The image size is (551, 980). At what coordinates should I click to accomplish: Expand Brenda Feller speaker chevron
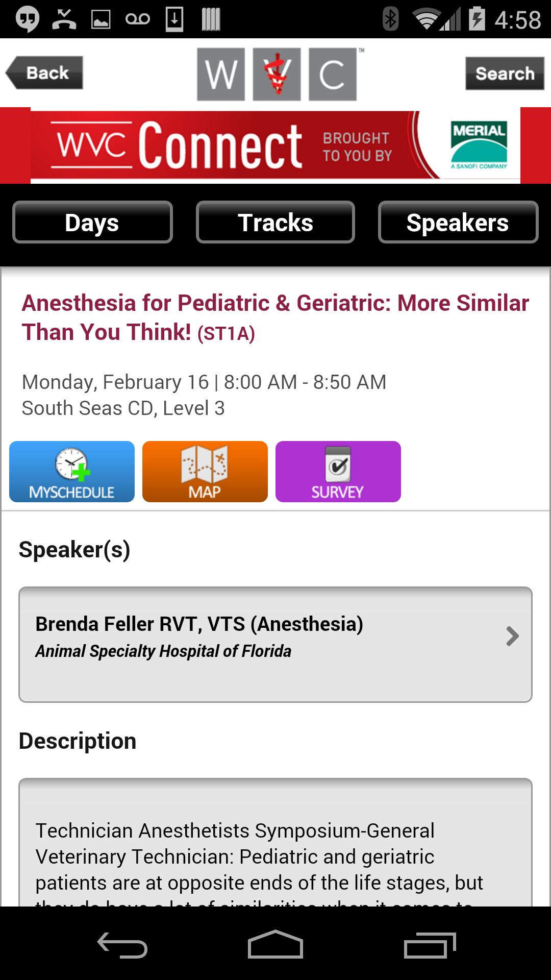point(512,636)
